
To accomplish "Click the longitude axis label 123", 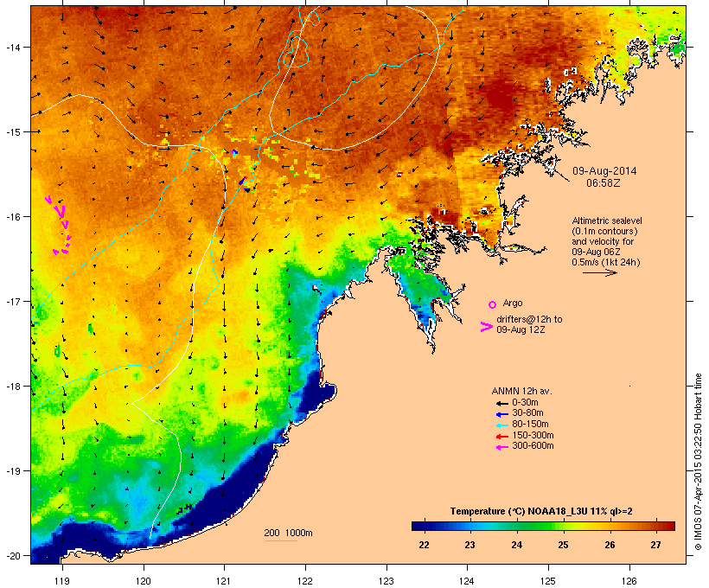I will [386, 581].
